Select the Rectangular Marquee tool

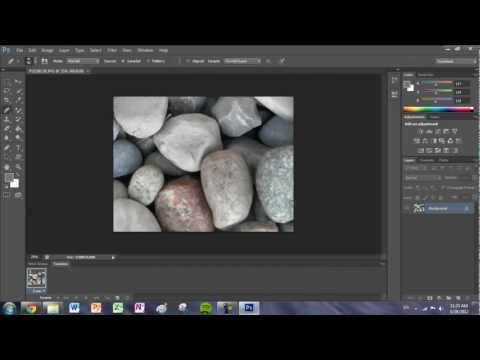(x=7, y=82)
